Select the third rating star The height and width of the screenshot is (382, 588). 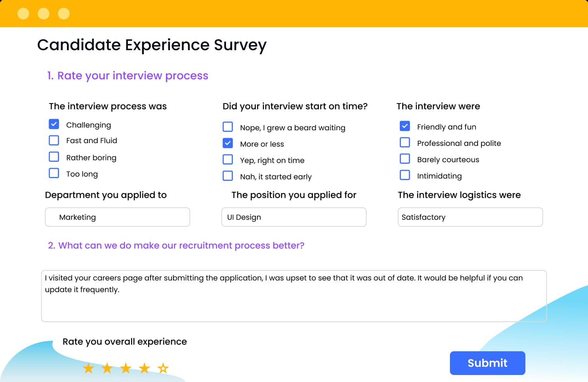pos(126,368)
